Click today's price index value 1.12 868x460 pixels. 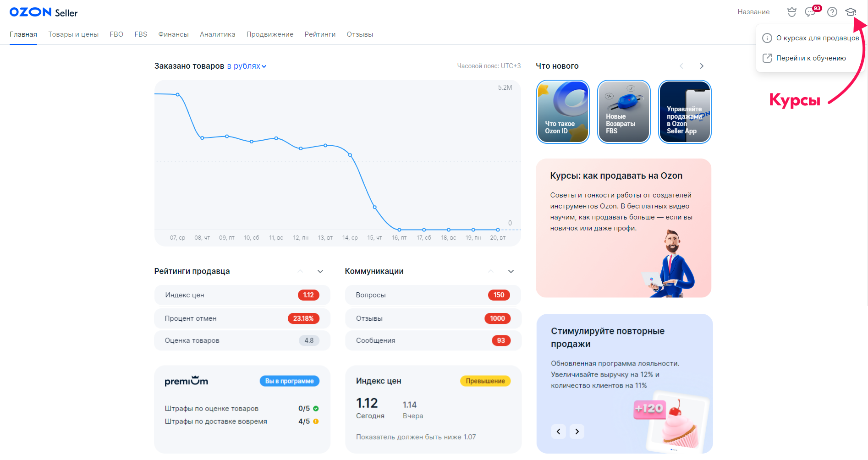click(x=367, y=403)
